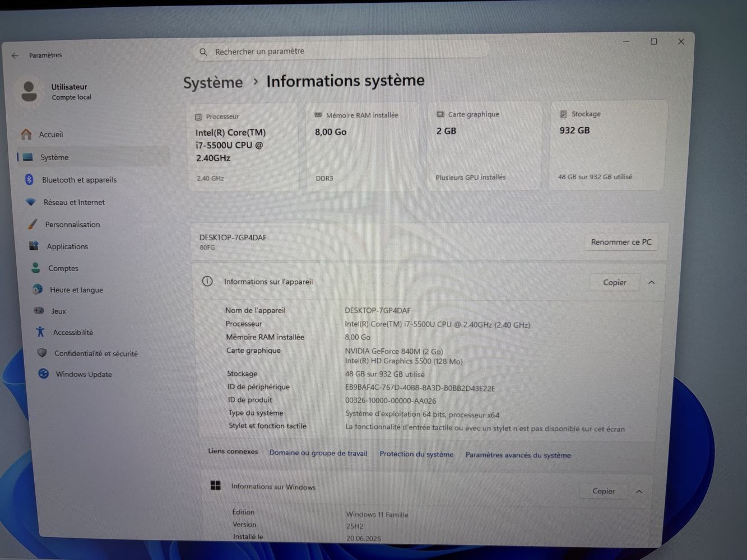Open Protection du système link
The height and width of the screenshot is (560, 747).
point(416,454)
